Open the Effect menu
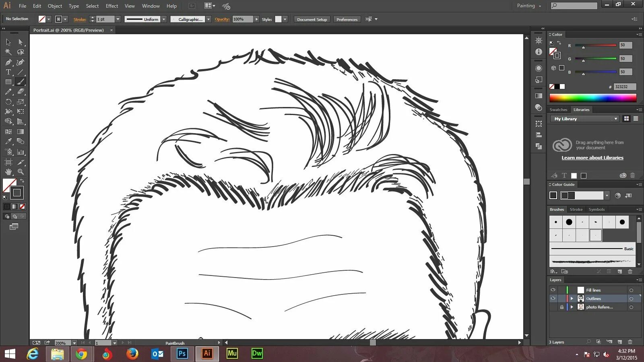The image size is (644, 362). [112, 6]
